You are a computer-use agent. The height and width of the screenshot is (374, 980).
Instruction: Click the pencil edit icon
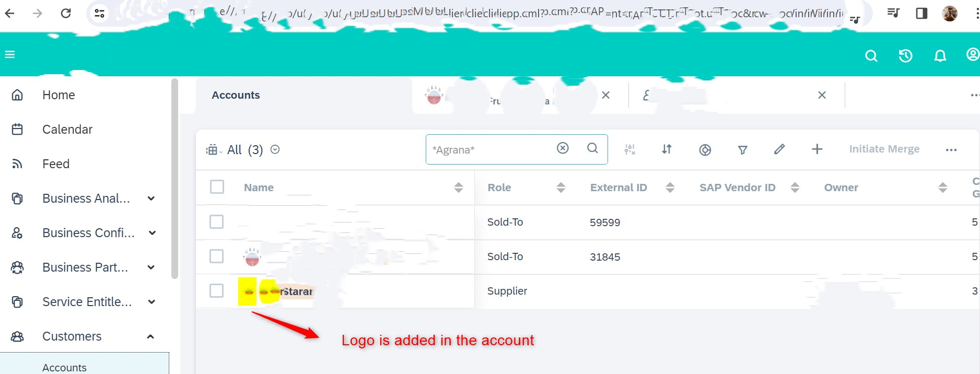point(779,149)
